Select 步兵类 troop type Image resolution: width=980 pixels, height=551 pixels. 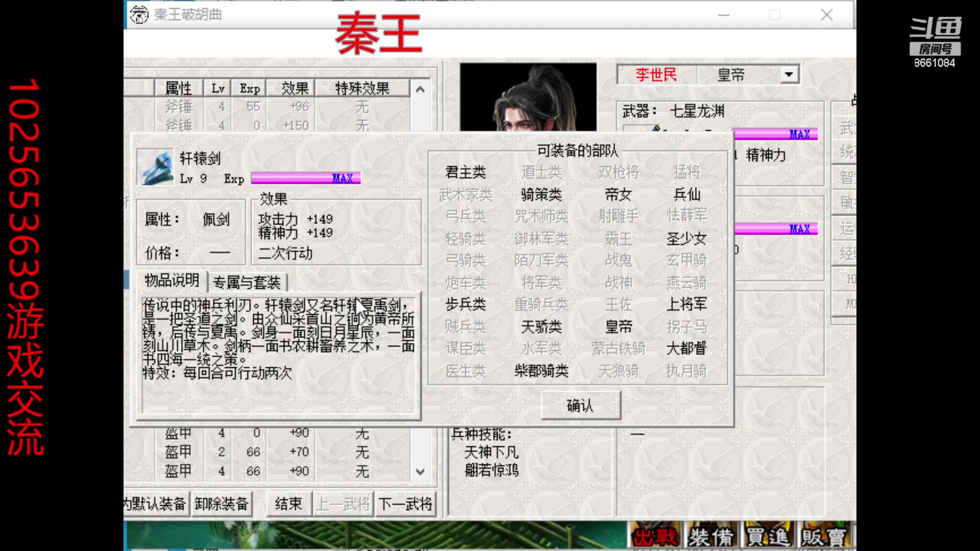(x=465, y=304)
